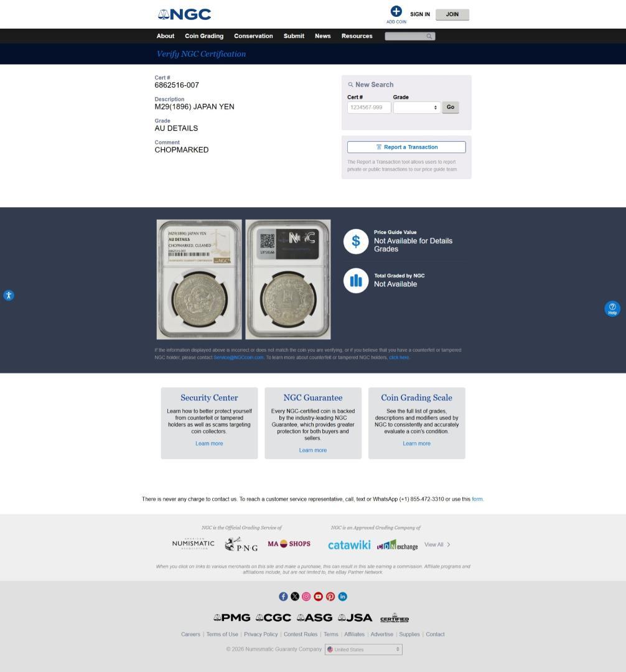Open NGC YouTube icon
This screenshot has height=672, width=626.
pos(319,597)
